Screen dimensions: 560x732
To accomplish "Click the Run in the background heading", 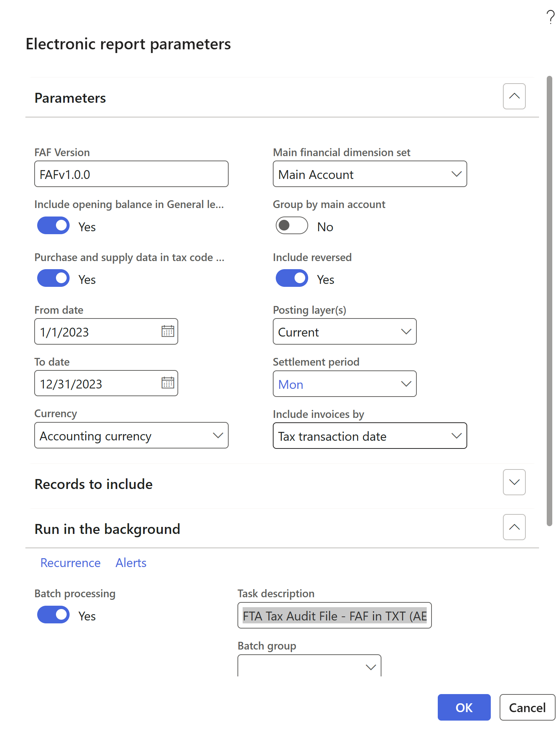I will tap(107, 529).
